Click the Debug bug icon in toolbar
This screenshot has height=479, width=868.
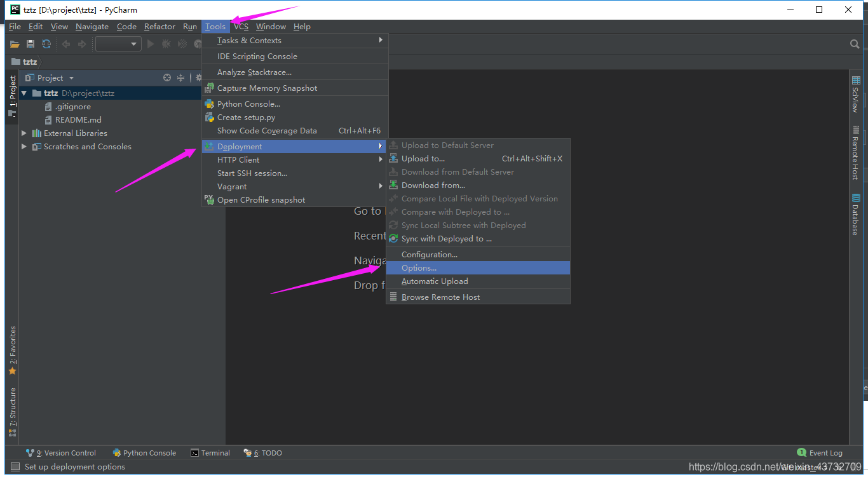point(166,44)
